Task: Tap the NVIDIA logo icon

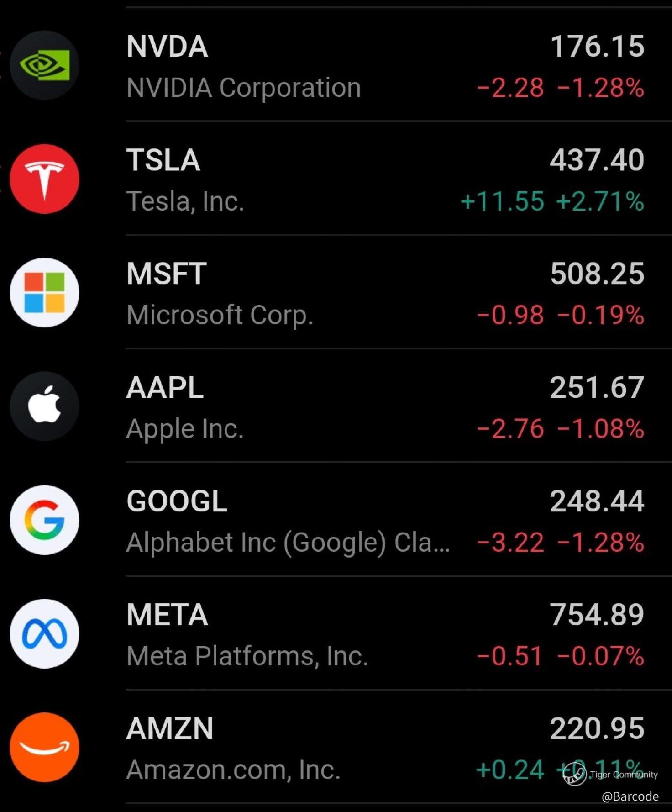Action: point(44,65)
